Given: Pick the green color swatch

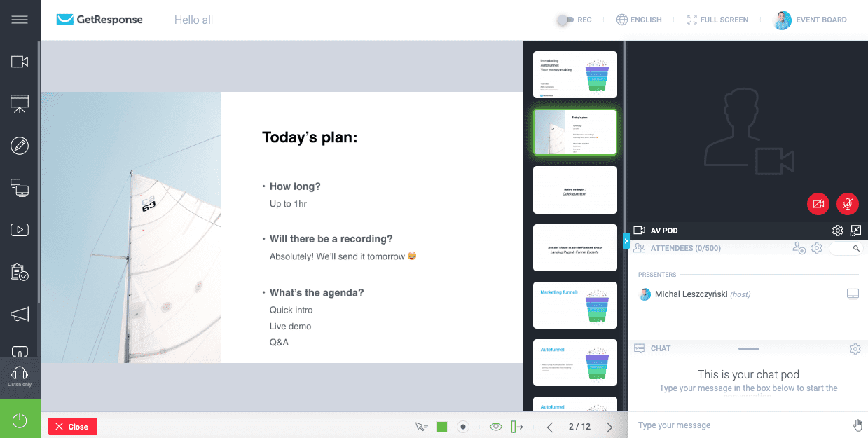Looking at the screenshot, I should (x=442, y=426).
